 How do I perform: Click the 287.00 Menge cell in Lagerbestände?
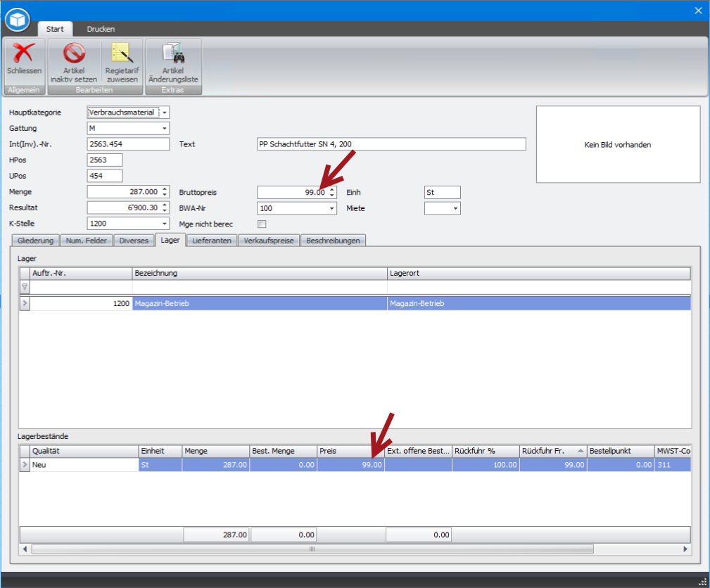(215, 465)
